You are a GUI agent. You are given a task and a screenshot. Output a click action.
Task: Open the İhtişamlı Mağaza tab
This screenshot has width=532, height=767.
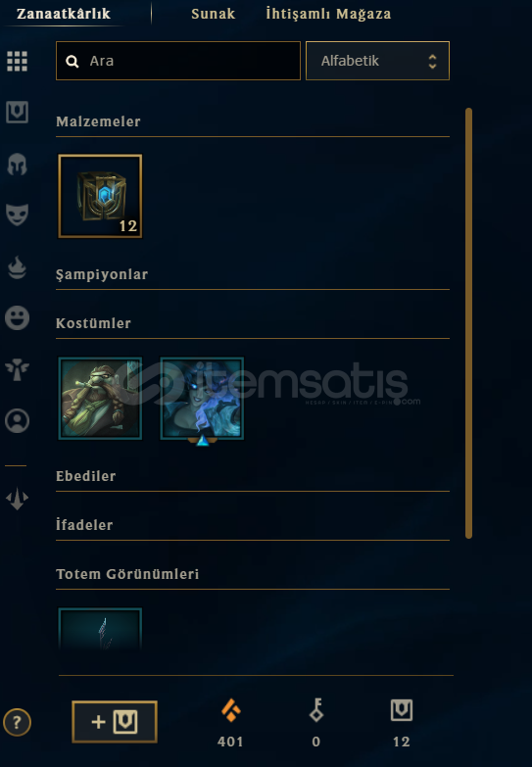[328, 14]
